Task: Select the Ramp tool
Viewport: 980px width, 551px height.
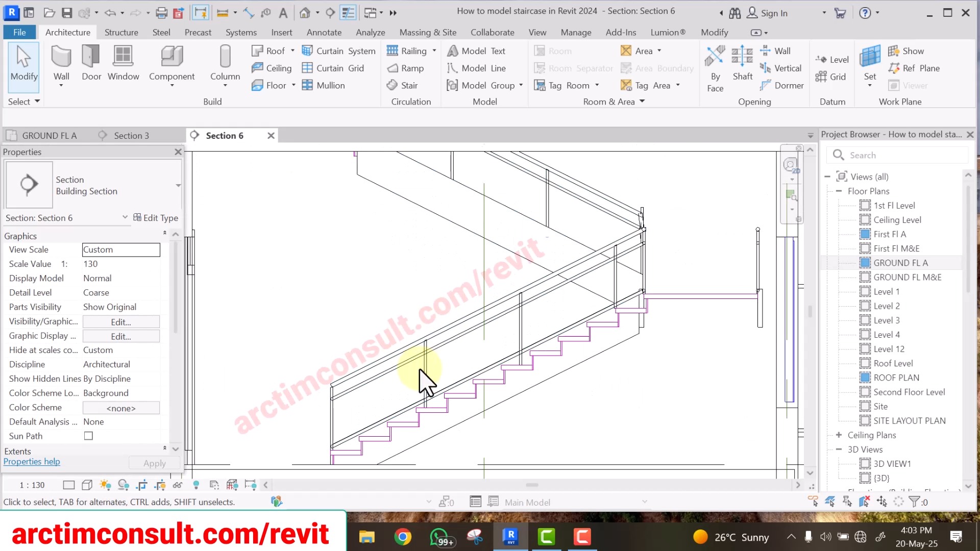Action: tap(405, 68)
